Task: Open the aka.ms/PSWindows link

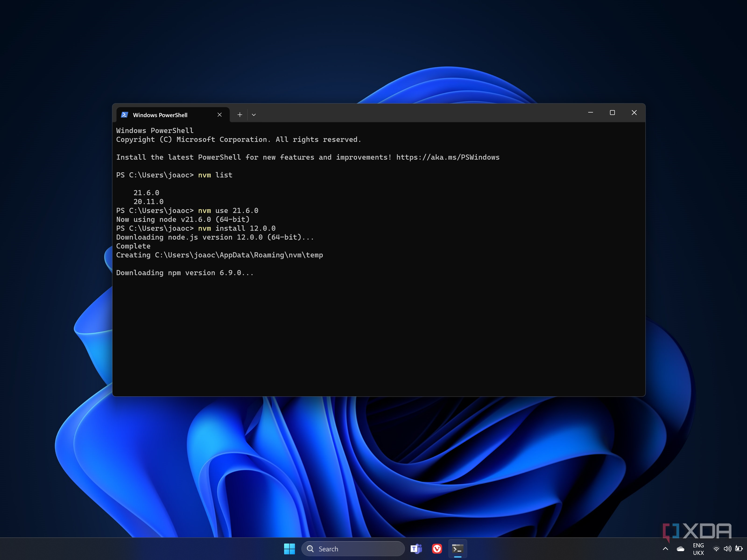Action: pos(447,157)
